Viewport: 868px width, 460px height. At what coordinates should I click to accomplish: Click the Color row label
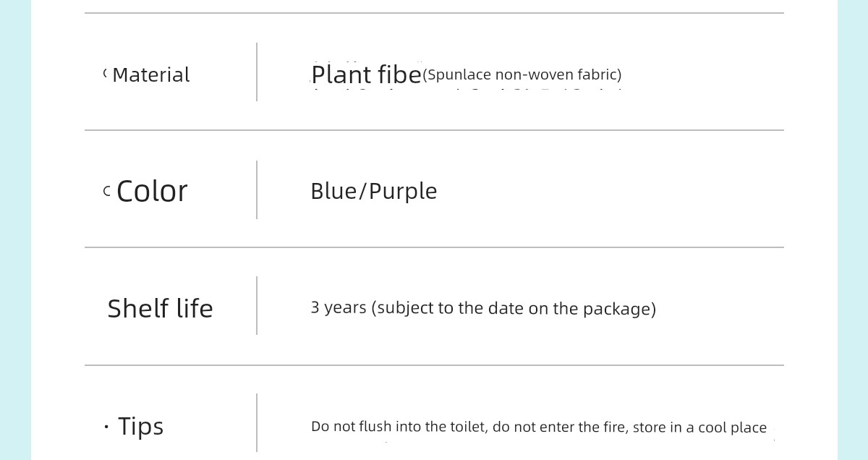tap(152, 192)
